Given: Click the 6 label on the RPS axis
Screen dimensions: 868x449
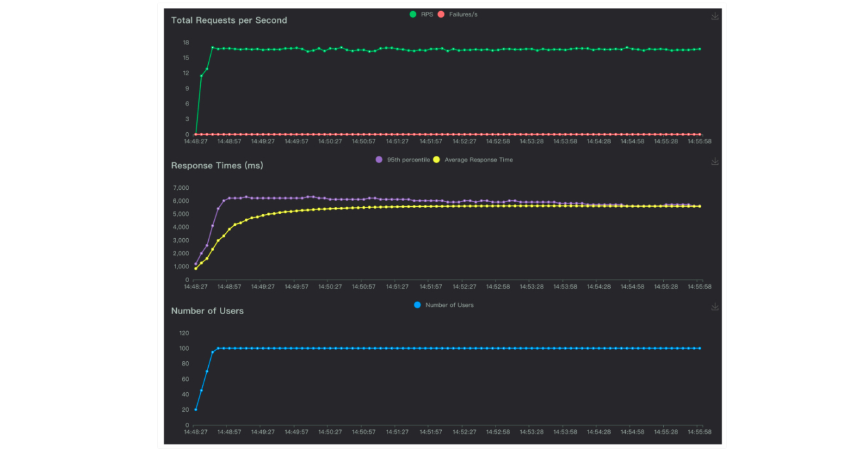Looking at the screenshot, I should pyautogui.click(x=187, y=103).
